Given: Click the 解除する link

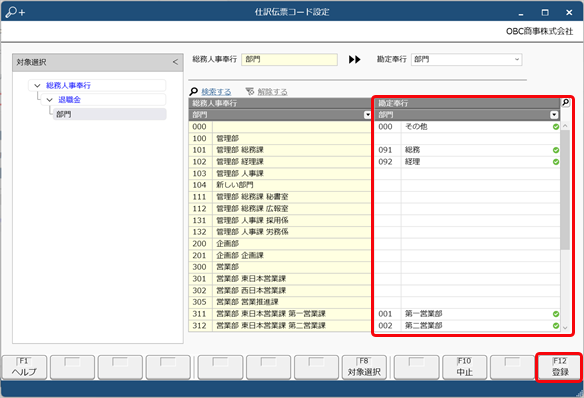Looking at the screenshot, I should (272, 92).
